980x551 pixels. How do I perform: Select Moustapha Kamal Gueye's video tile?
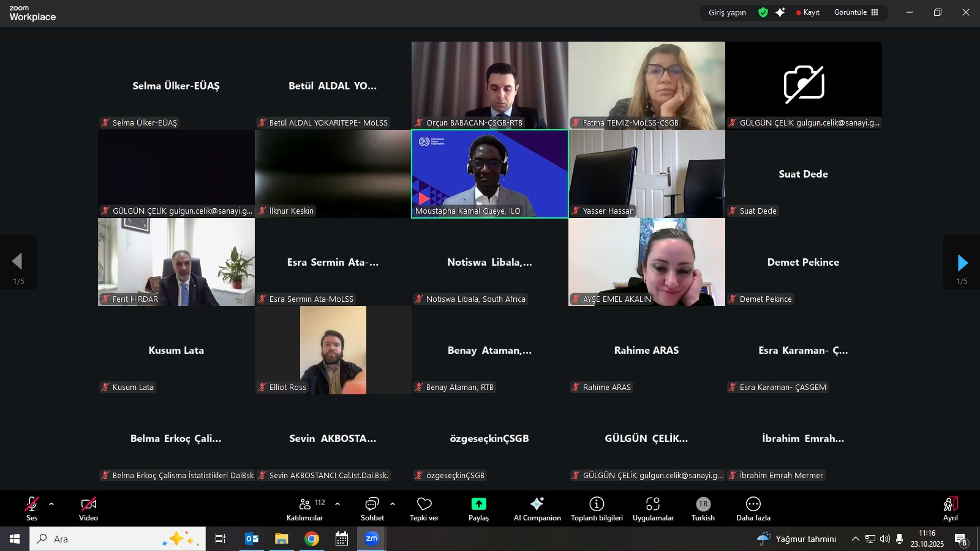(x=490, y=173)
